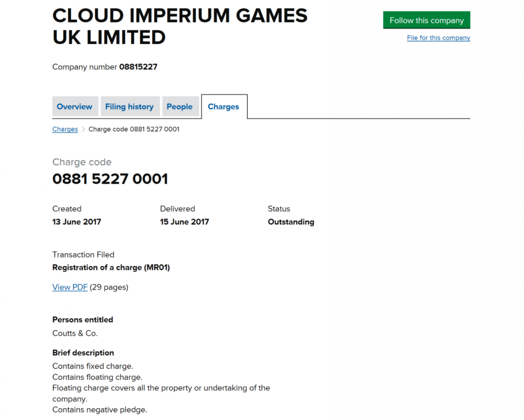Click the breadcrumb text Charge code 0881 5227 0001
This screenshot has width=524, height=420.
point(134,129)
